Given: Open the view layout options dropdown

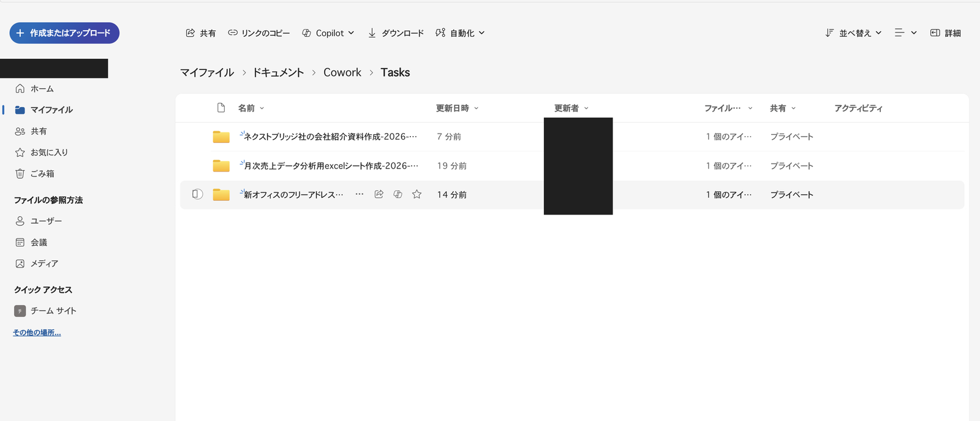Looking at the screenshot, I should point(906,33).
